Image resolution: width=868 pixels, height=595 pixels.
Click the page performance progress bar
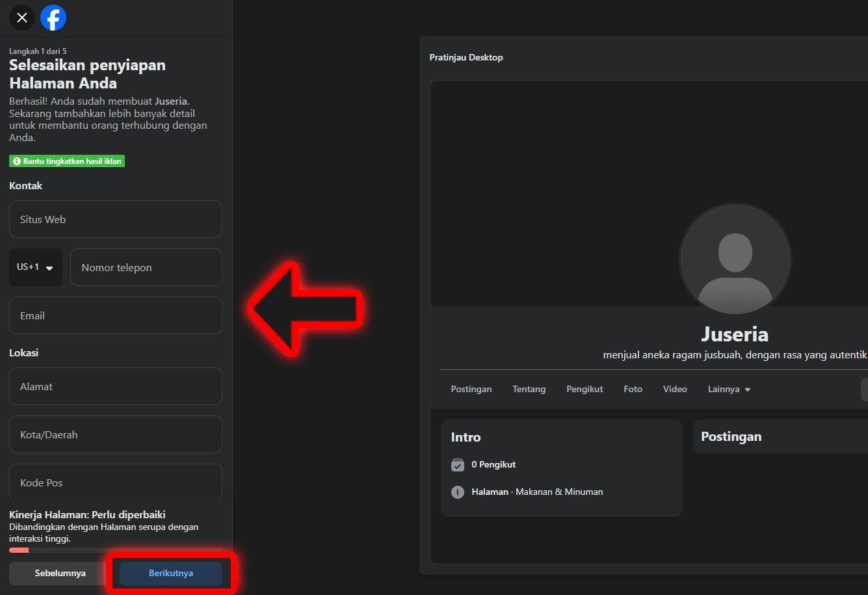coord(116,550)
